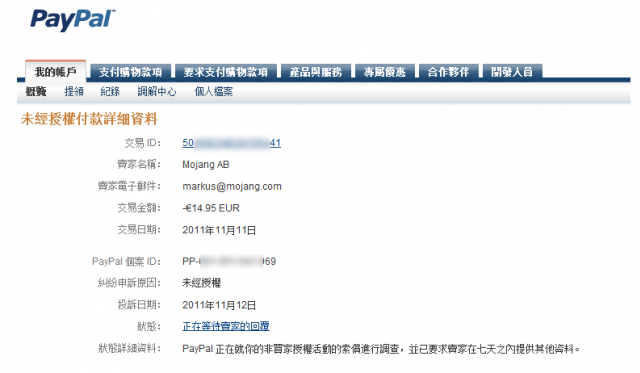Screen dimensions: 640x373
Task: Switch to the 開發人員 tab
Action: click(512, 72)
